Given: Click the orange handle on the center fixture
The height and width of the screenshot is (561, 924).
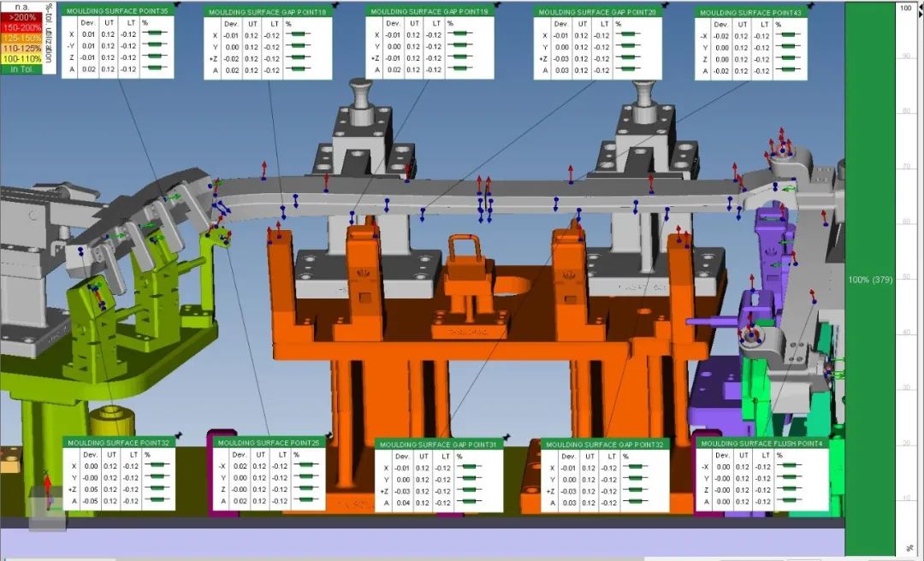Looking at the screenshot, I should point(466,249).
